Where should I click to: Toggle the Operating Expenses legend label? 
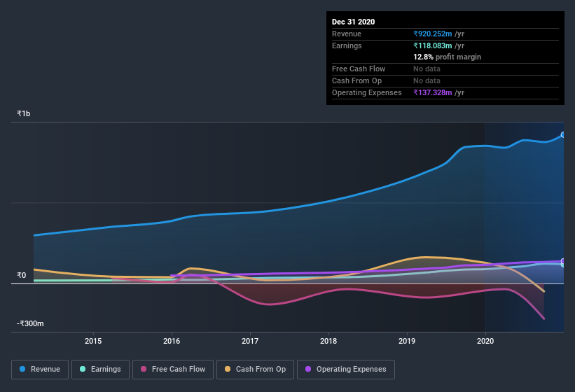[351, 369]
